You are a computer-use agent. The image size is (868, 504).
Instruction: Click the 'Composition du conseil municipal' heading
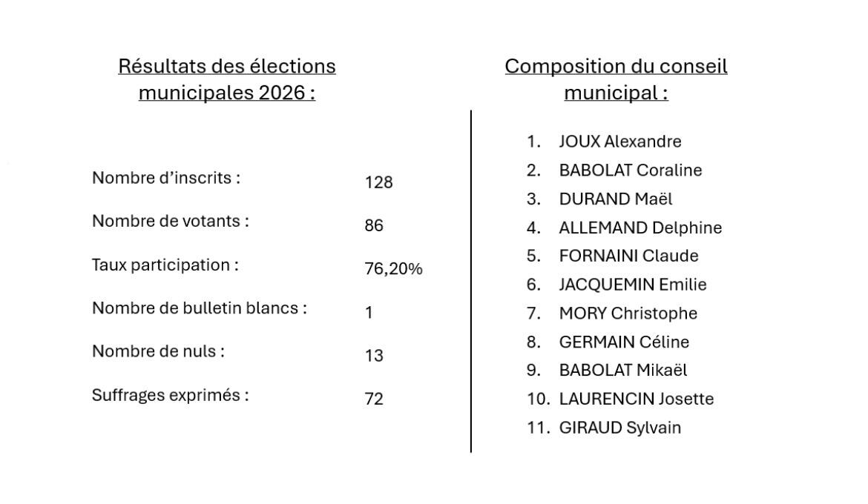click(616, 80)
